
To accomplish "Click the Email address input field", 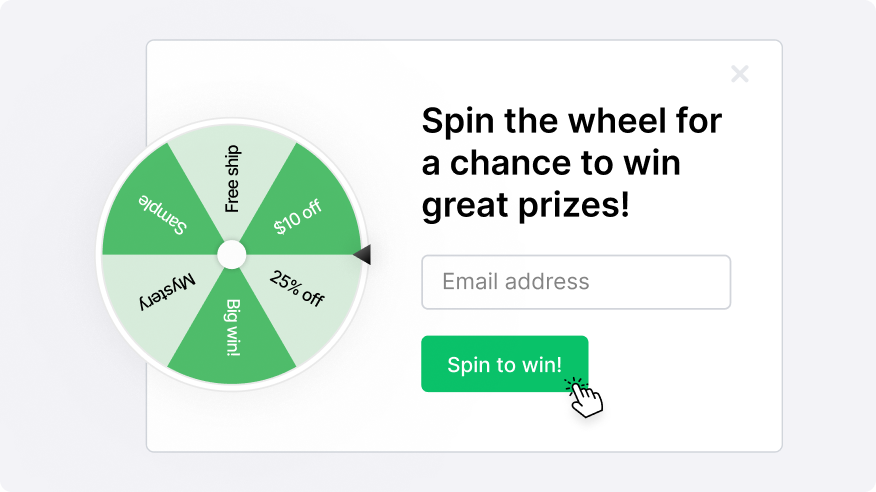I will (576, 282).
